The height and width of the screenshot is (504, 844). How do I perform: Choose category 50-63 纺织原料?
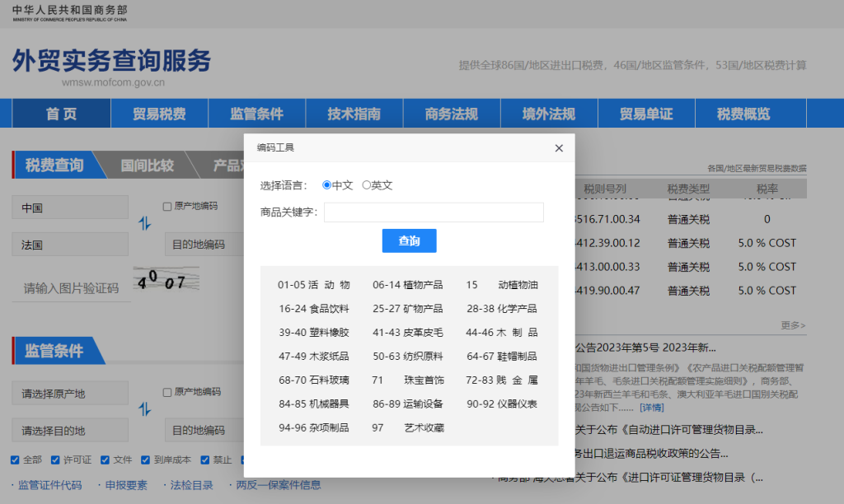[407, 356]
